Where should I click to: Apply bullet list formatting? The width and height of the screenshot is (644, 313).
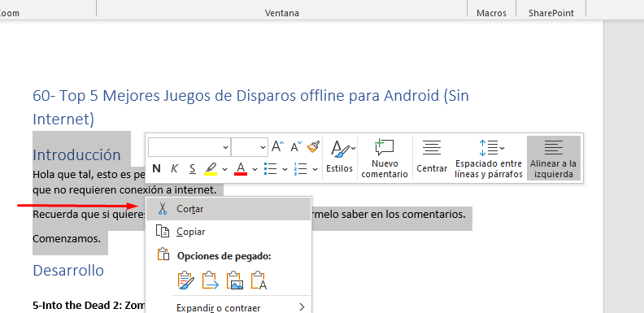pyautogui.click(x=271, y=169)
